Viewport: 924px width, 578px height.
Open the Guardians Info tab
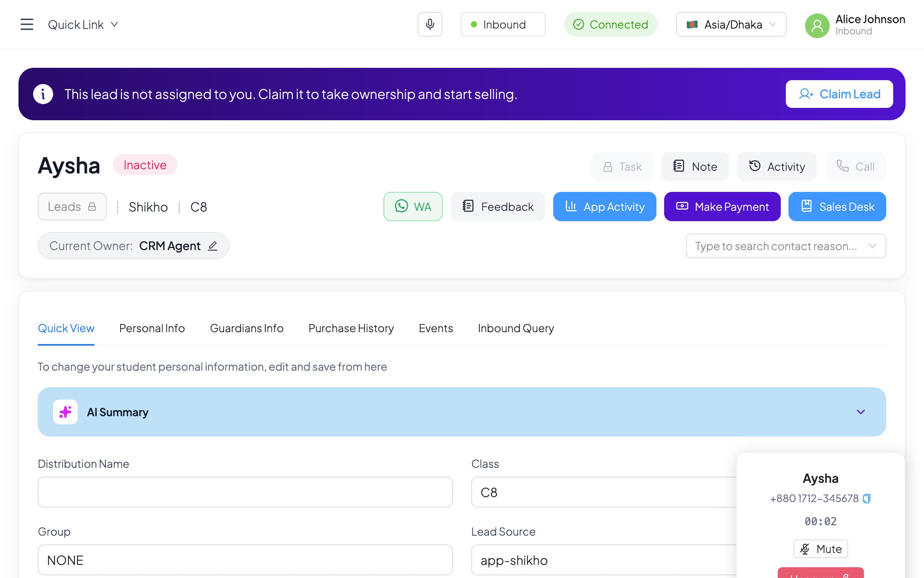pos(246,328)
